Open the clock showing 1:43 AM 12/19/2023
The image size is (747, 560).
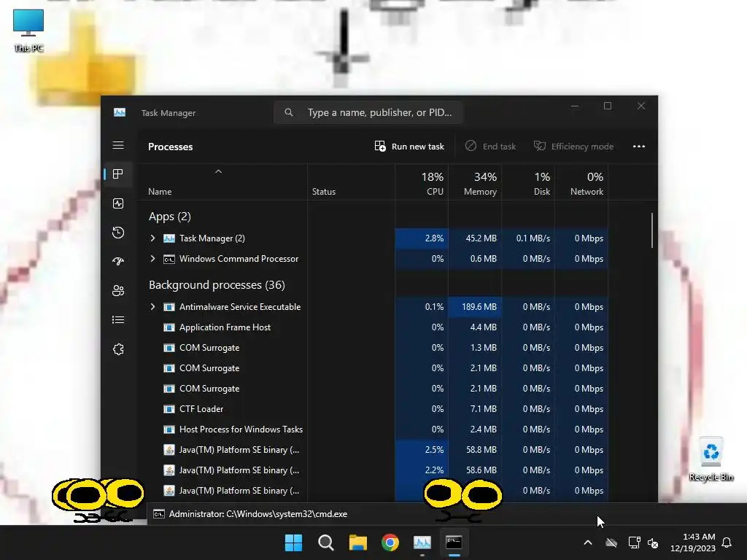693,542
